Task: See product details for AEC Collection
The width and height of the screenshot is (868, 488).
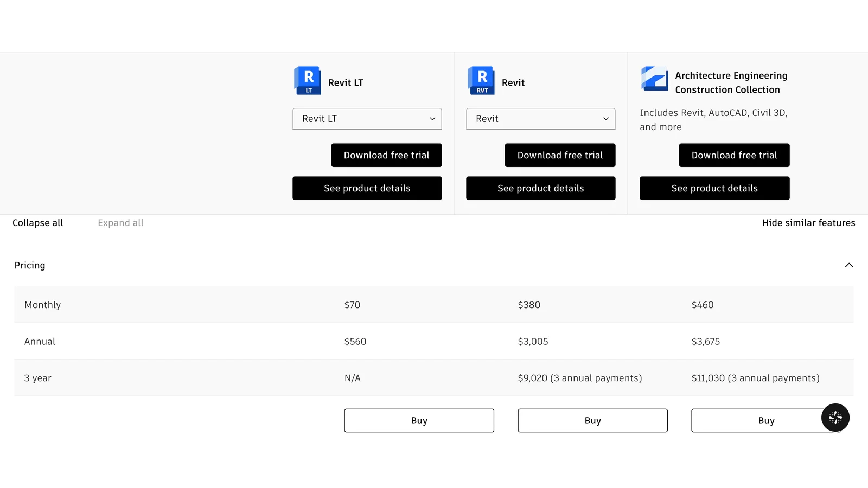Action: pos(714,188)
